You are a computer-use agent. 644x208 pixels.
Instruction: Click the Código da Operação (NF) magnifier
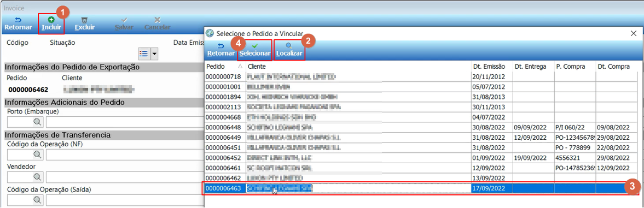click(x=37, y=154)
